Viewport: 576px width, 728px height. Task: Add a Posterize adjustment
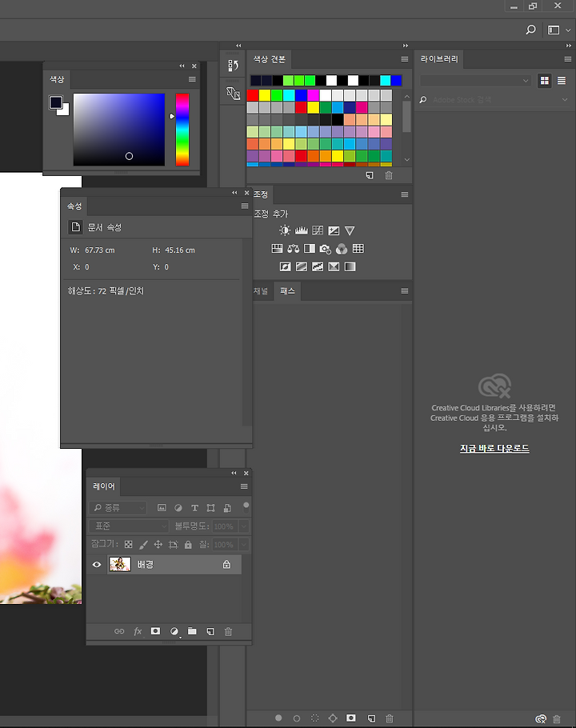coord(302,266)
